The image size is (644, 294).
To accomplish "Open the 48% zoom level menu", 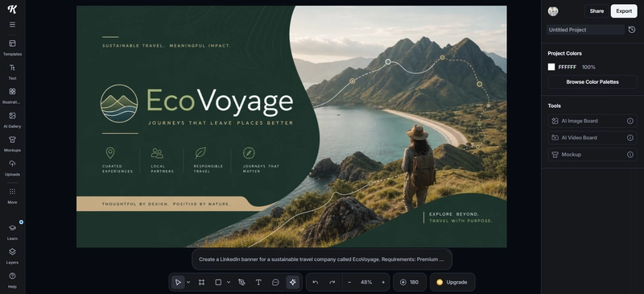I will click(366, 282).
